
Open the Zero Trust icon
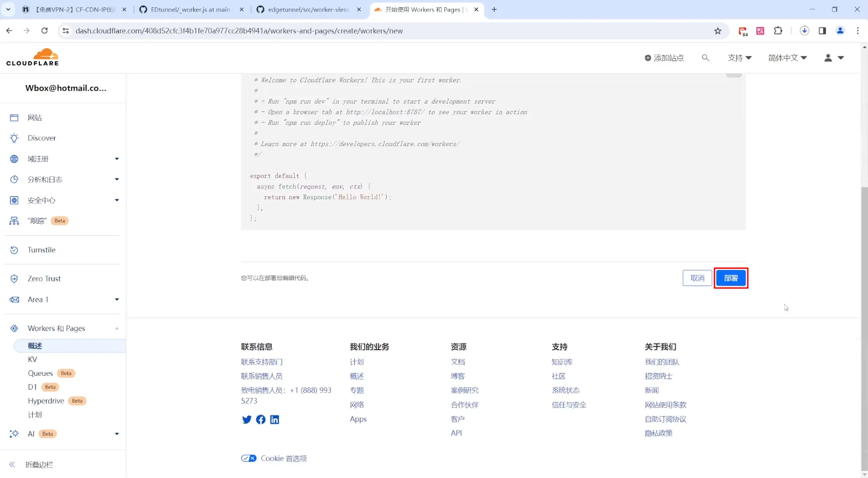click(x=14, y=279)
